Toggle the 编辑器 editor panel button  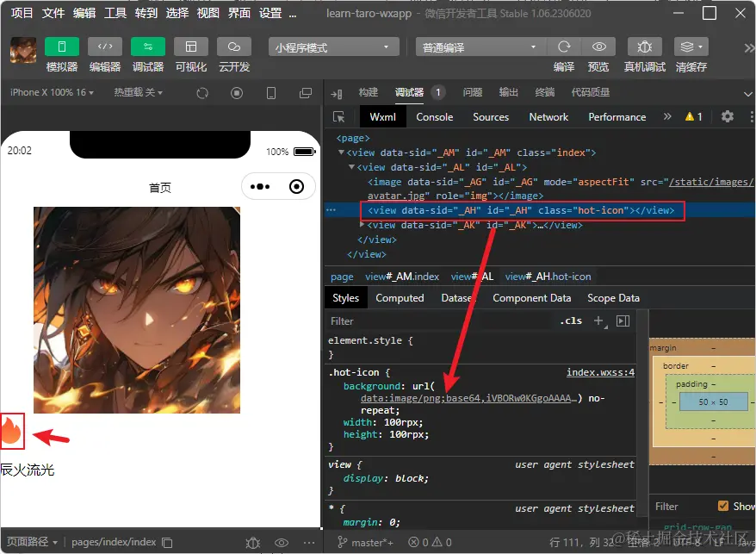(105, 47)
